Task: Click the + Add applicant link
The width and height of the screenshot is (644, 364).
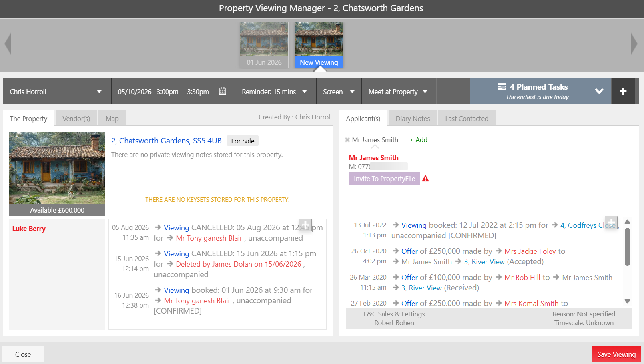Action: tap(418, 140)
